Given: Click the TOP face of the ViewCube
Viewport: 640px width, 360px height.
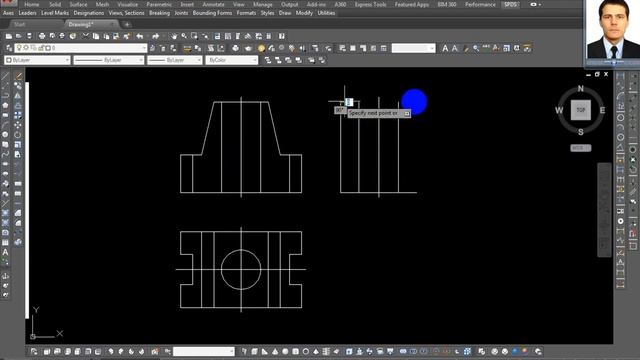Looking at the screenshot, I should coord(580,110).
